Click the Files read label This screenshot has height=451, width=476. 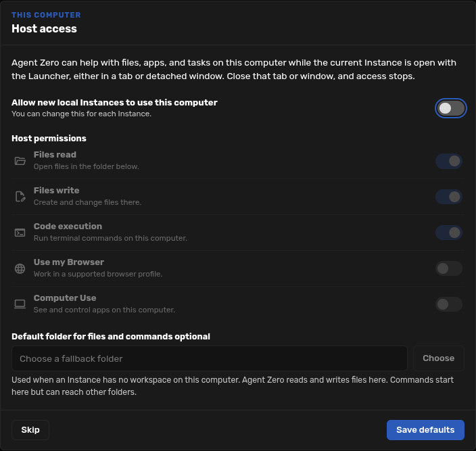pyautogui.click(x=55, y=155)
